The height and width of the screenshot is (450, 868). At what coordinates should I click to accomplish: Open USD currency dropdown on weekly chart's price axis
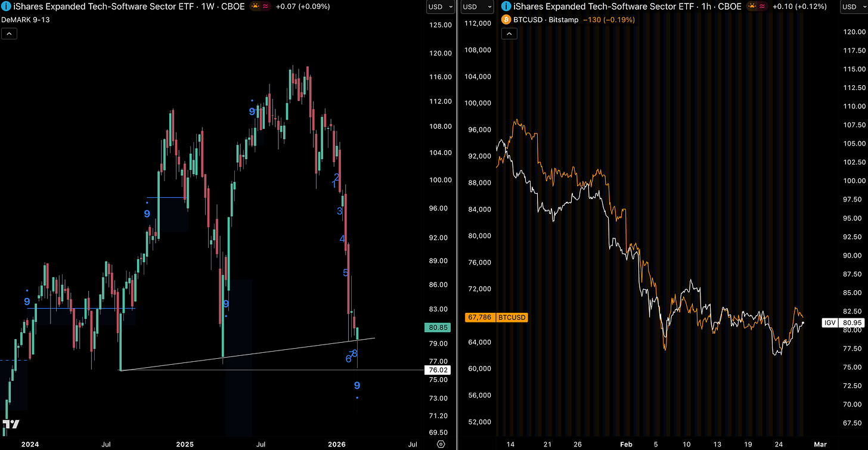pos(440,7)
